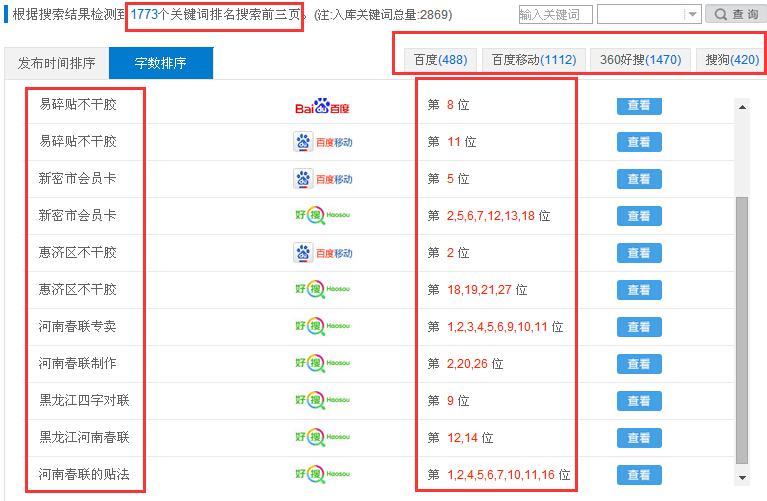This screenshot has height=501, width=767.
Task: Click keyword 黑龙江河南春联
Action: coord(84,437)
